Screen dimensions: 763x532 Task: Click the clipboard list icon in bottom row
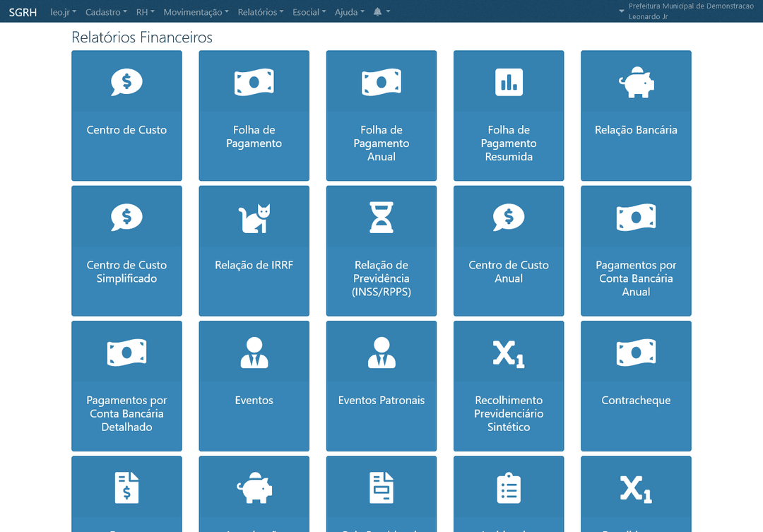click(509, 487)
